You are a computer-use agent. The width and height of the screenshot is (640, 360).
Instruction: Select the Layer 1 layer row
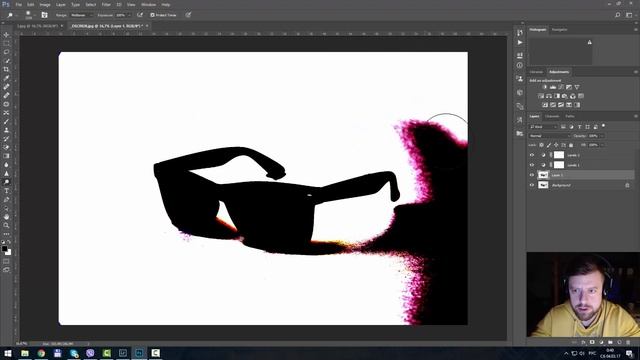[x=581, y=175]
